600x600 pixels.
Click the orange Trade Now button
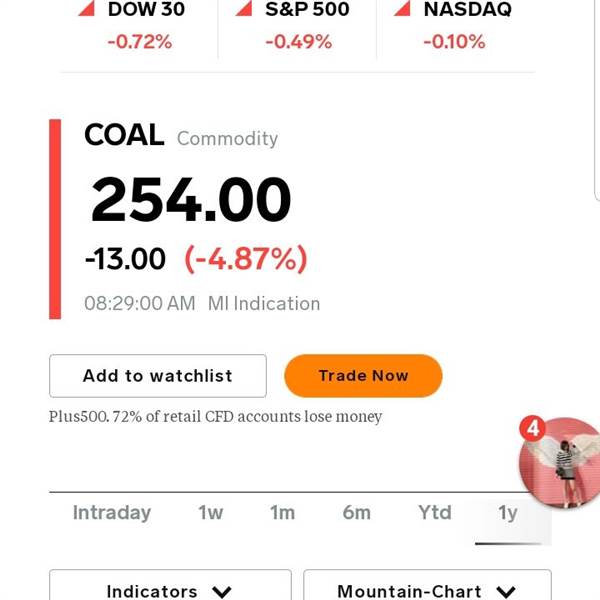coord(363,376)
